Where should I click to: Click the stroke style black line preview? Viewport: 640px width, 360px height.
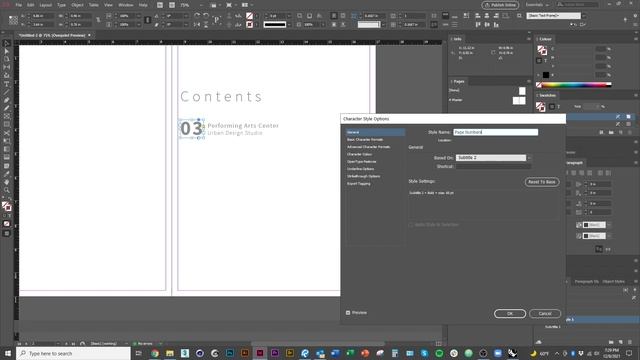tap(275, 25)
